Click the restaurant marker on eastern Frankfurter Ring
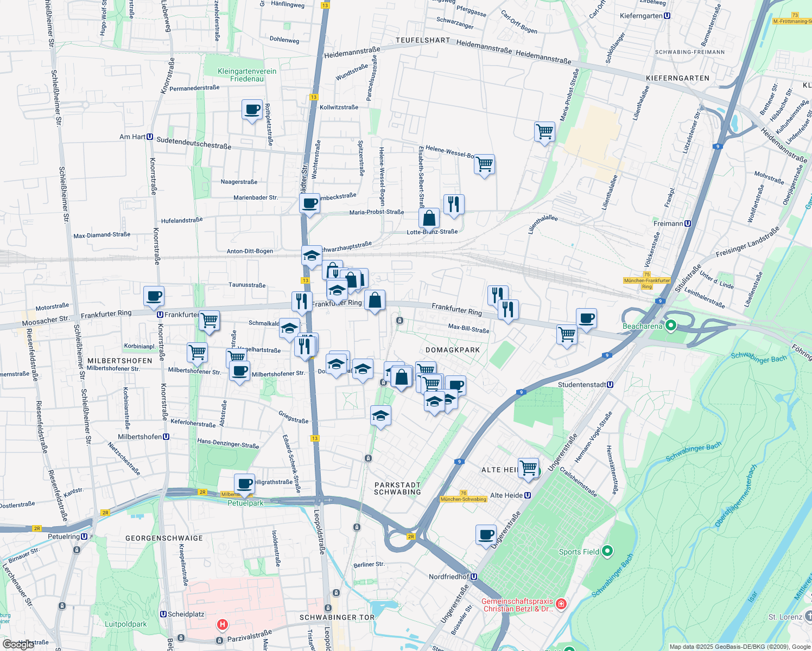This screenshot has height=651, width=812. (x=508, y=310)
